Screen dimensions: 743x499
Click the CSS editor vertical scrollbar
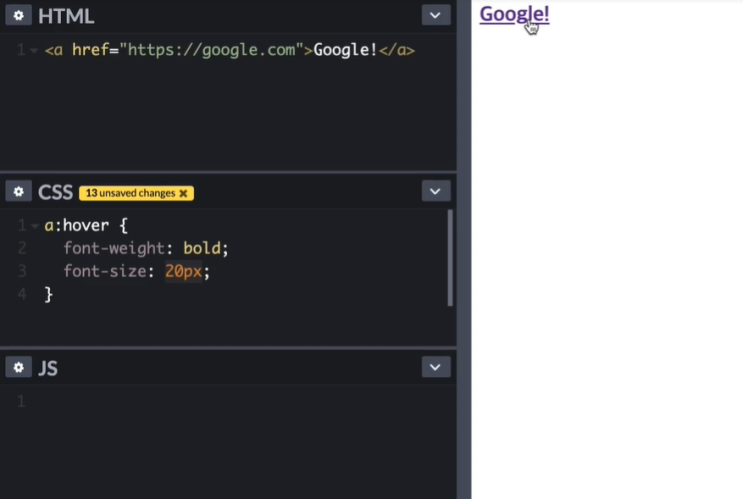[x=450, y=258]
